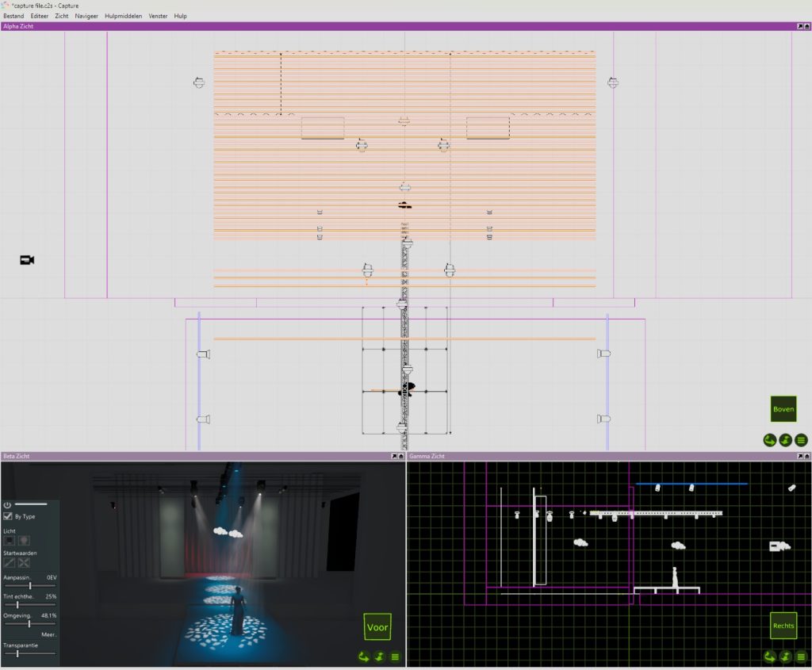Click the pop-out arrow icon in Alpha Zicht header
Screen dimensions: 812x670
[x=800, y=26]
